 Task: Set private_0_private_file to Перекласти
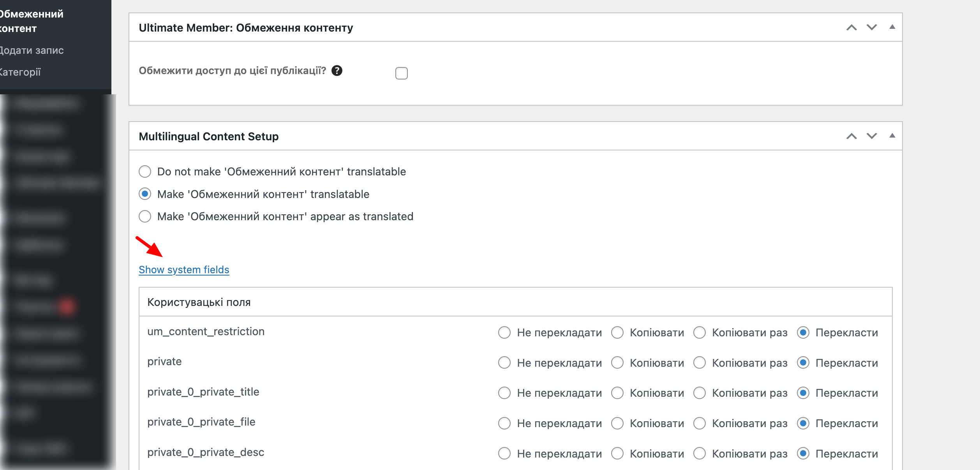pyautogui.click(x=803, y=423)
